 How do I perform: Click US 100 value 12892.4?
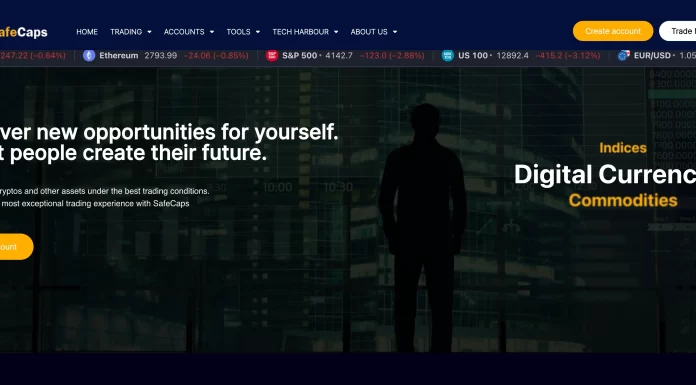pos(513,56)
